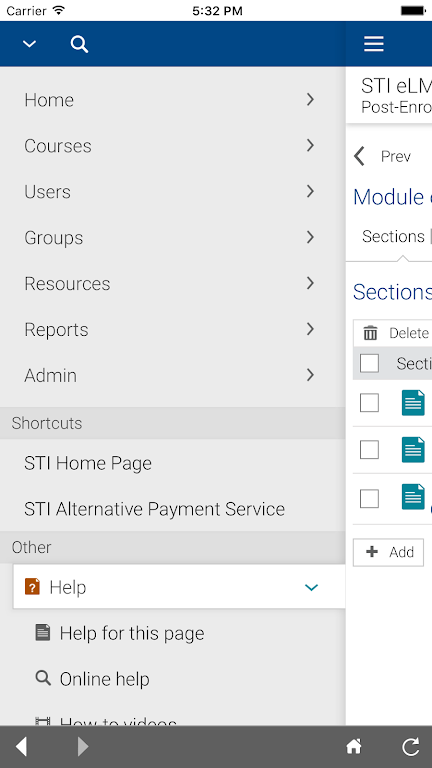Check the third section row checkbox
432x768 pixels.
(369, 499)
